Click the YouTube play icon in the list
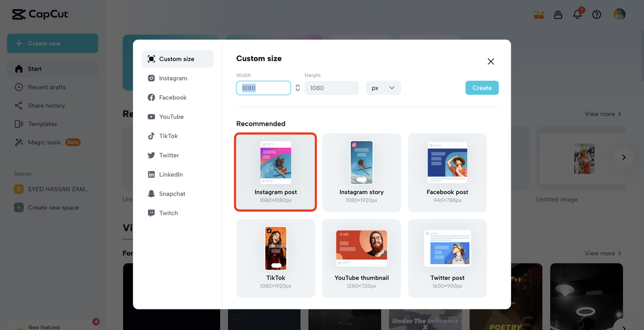This screenshot has width=644, height=330. coord(151,117)
